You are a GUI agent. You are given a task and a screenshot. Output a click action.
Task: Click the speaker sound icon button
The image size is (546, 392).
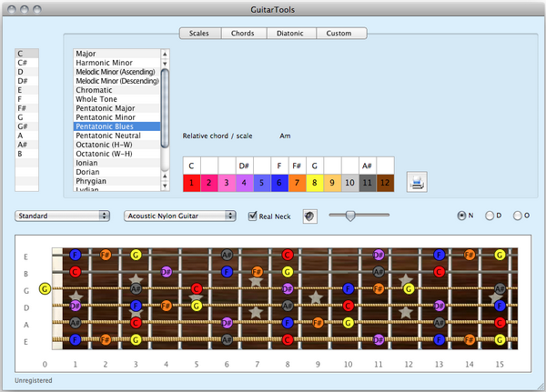tap(309, 216)
